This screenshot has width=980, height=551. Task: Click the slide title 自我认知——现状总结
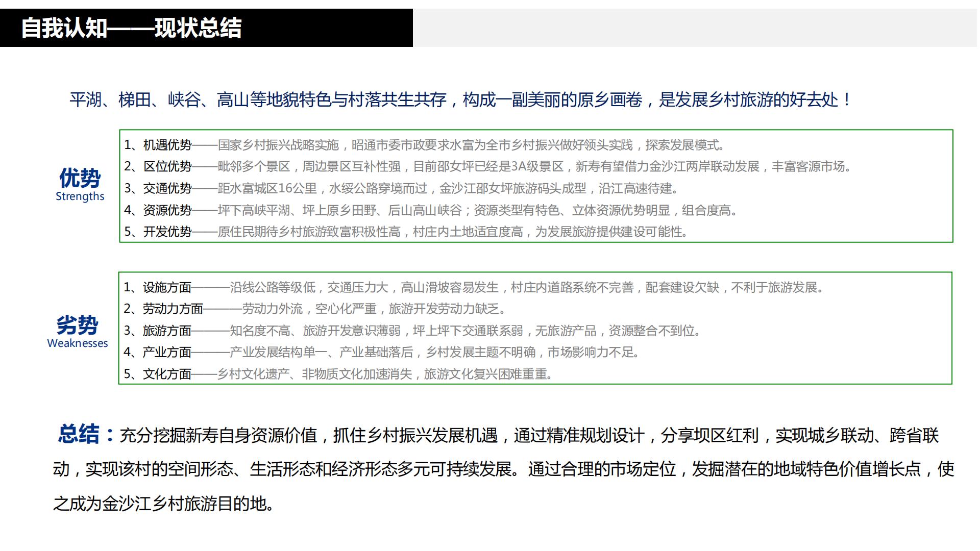133,29
